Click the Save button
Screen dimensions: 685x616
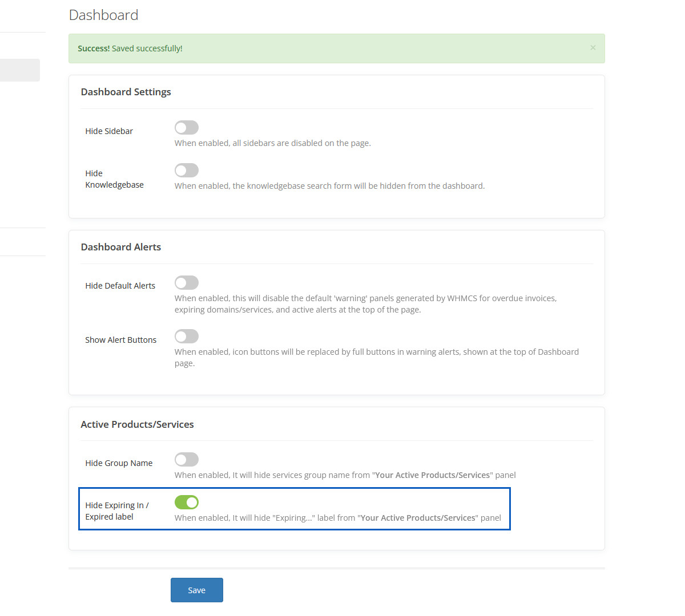pos(196,590)
